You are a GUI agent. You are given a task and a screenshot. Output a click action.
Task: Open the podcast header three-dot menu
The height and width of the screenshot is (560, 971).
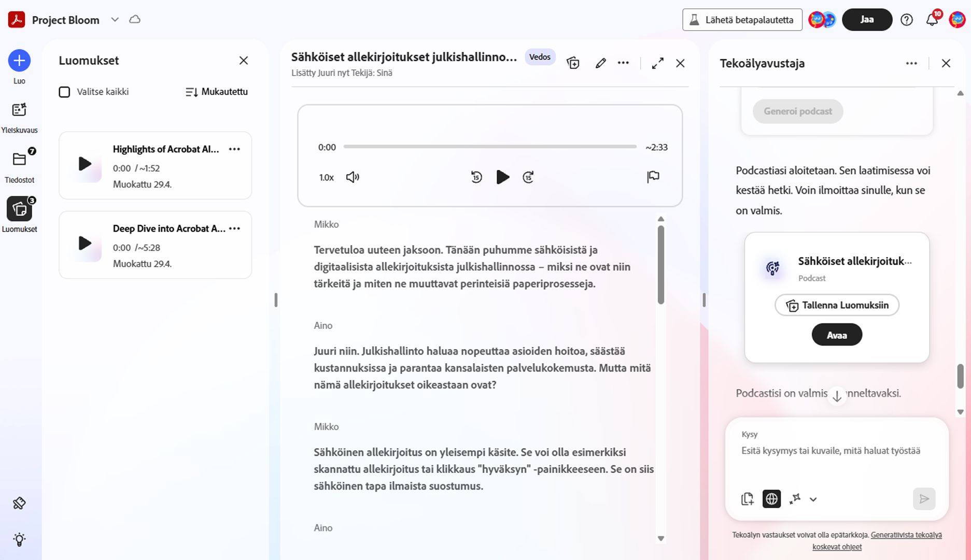coord(623,63)
